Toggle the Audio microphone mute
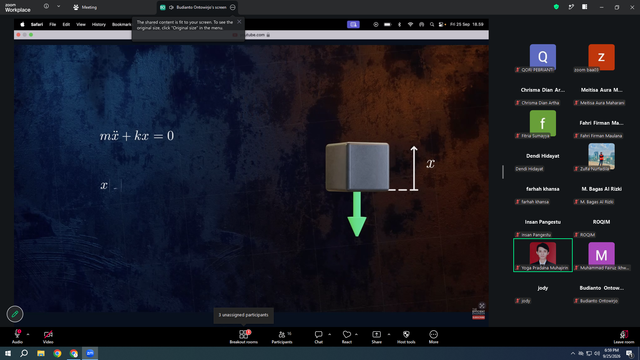Viewport: 640px width, 360px height. (x=17, y=337)
